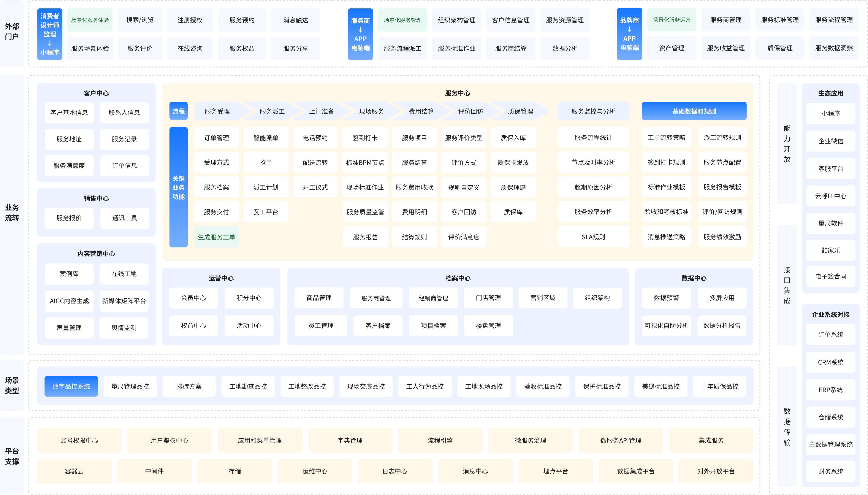Click the 搜索/浏览 box
This screenshot has width=868, height=495.
click(x=140, y=20)
